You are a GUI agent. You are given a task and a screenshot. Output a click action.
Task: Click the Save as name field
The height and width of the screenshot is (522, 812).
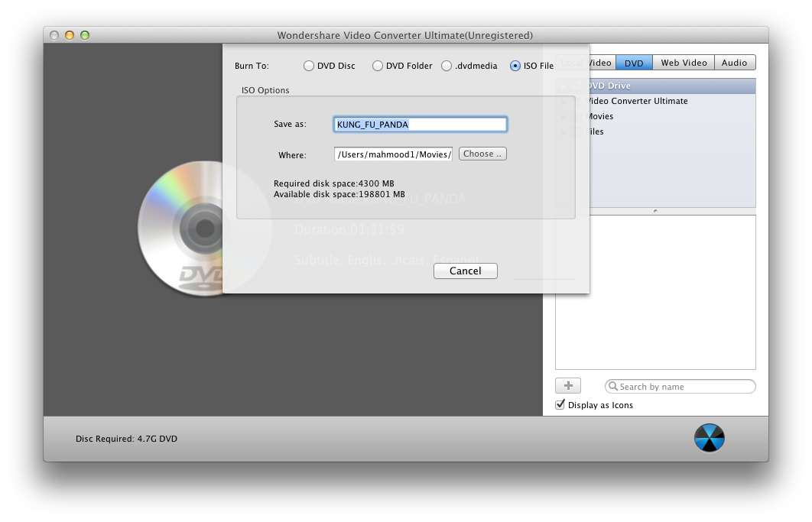(420, 125)
